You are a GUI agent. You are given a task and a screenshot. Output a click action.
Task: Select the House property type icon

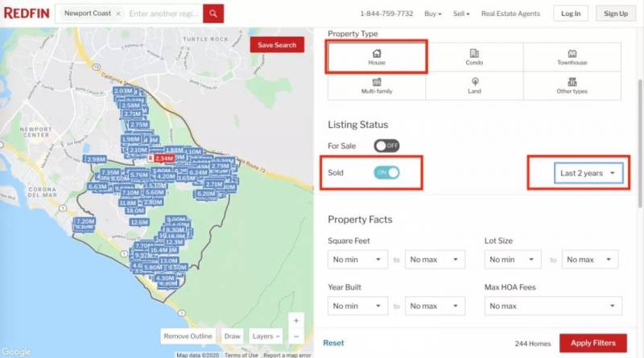click(376, 53)
